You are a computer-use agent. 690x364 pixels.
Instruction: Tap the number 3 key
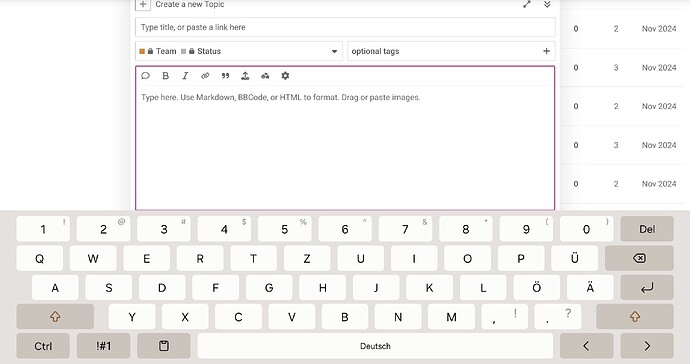(x=164, y=229)
